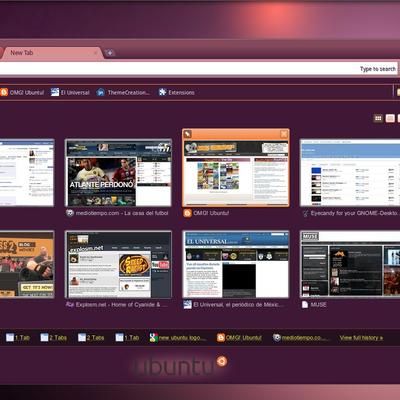Image resolution: width=400 pixels, height=400 pixels.
Task: Restore second recently closed 2 Tabs
Action: 91,338
